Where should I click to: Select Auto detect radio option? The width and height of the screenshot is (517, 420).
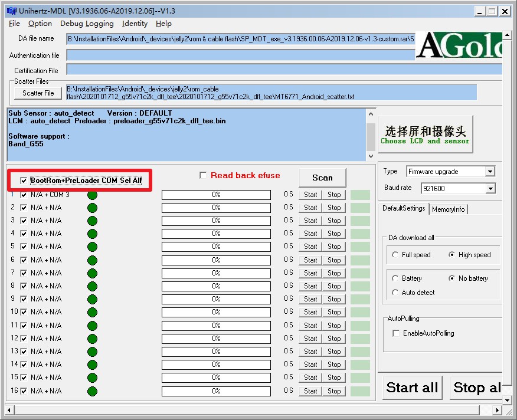(x=395, y=293)
